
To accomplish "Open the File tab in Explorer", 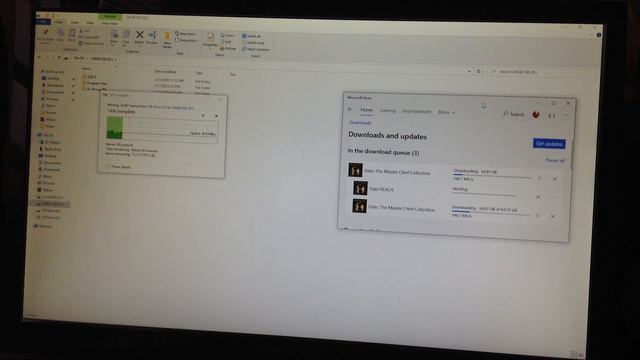I will point(43,21).
